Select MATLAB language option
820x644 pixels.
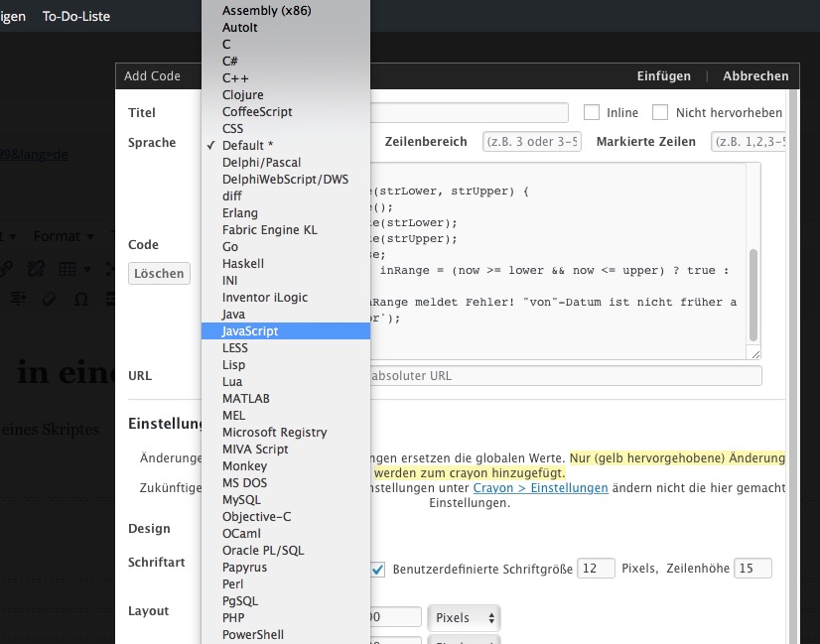point(286,398)
